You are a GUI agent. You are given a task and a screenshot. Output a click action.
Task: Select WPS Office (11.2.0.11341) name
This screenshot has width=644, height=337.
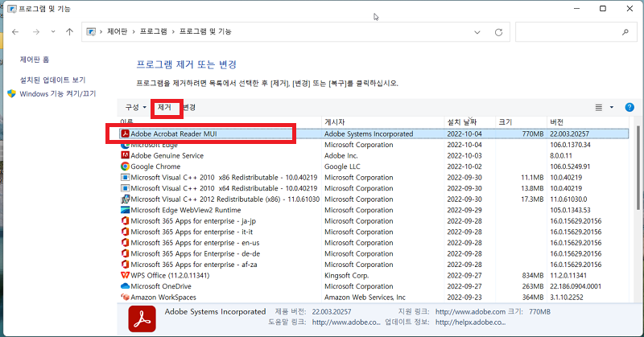click(170, 275)
